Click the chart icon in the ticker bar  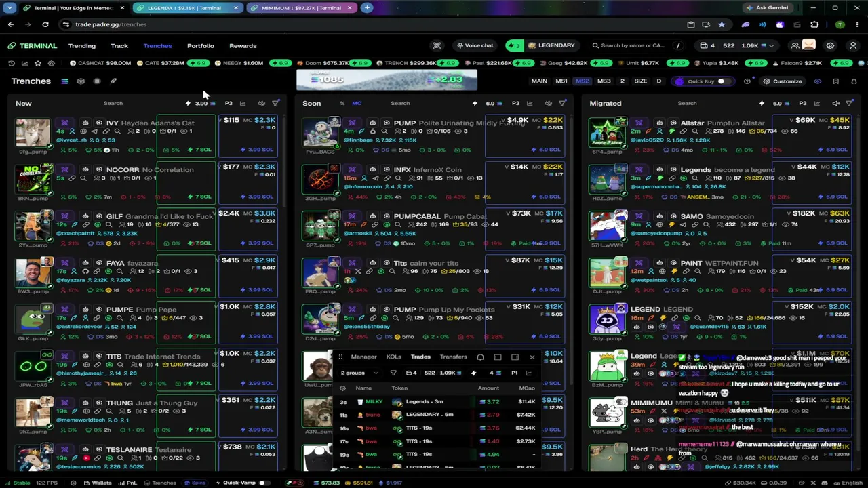[x=24, y=63]
